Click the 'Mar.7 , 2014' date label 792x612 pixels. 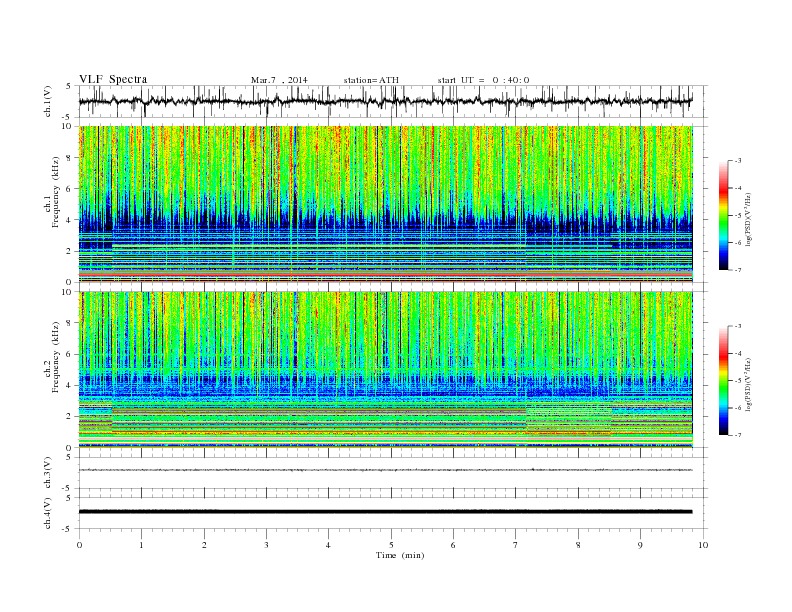279,80
